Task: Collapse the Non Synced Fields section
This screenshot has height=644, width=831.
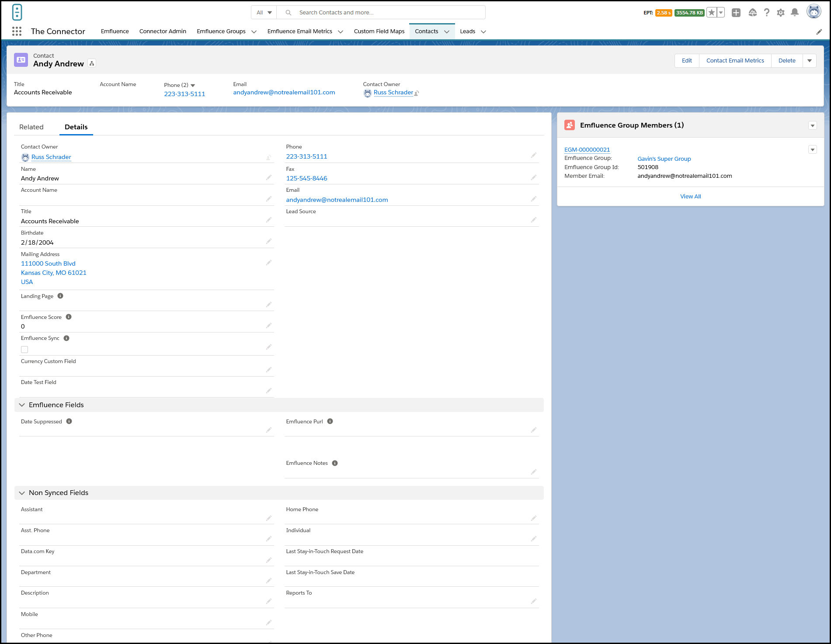Action: pos(22,493)
